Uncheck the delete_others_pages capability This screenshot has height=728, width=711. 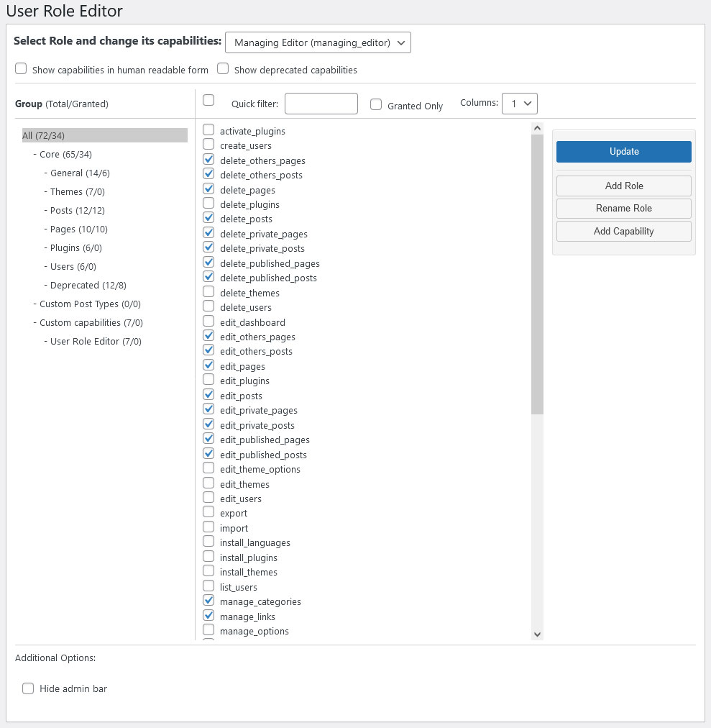[209, 160]
